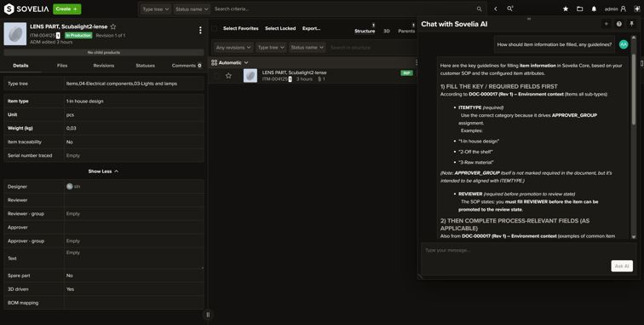This screenshot has width=644, height=325.
Task: Click the 3D driven value Yes
Action: pyautogui.click(x=70, y=289)
